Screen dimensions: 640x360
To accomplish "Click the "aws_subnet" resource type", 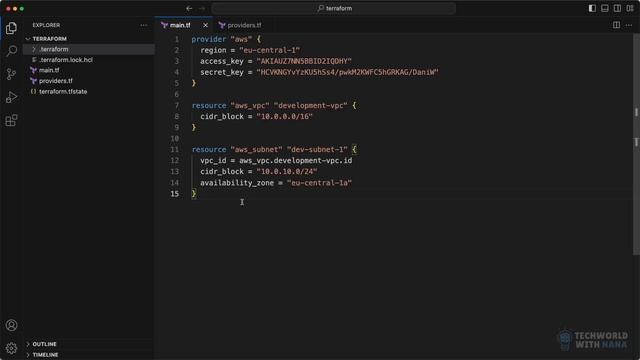I will 256,149.
